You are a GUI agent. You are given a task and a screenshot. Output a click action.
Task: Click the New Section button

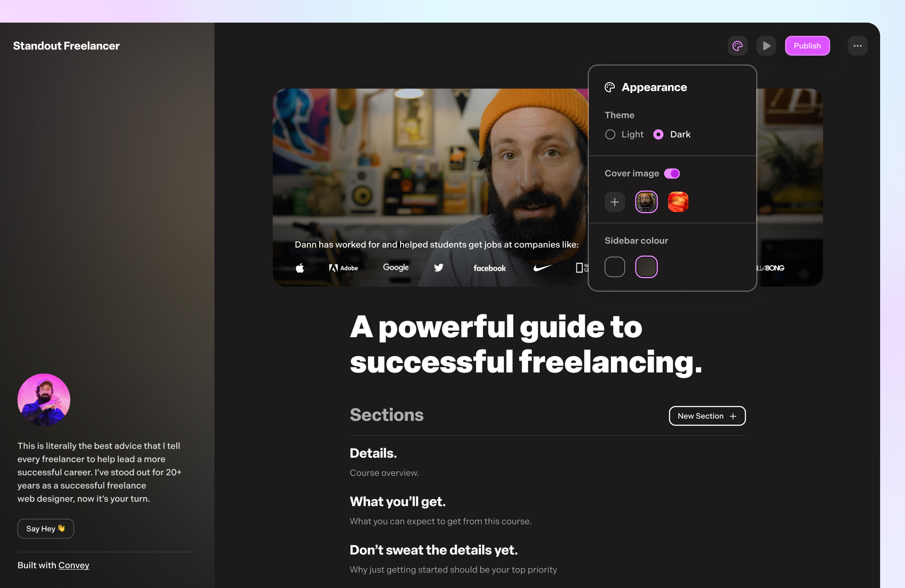click(707, 416)
